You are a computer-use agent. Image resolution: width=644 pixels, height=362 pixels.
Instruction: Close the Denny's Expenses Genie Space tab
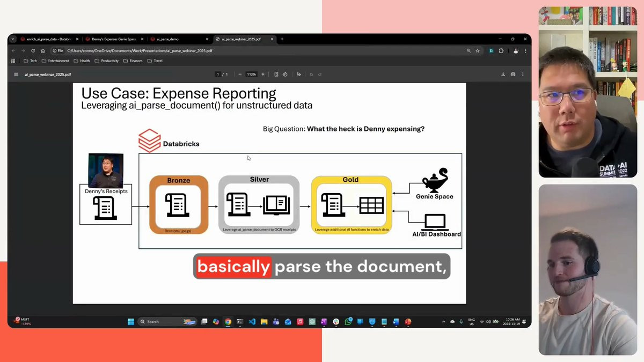142,39
